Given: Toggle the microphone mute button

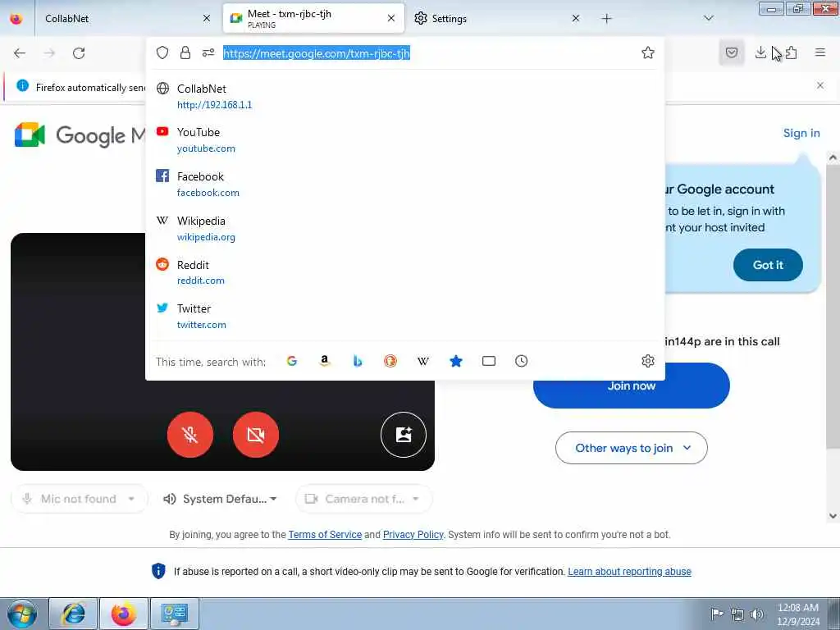Looking at the screenshot, I should tap(190, 435).
